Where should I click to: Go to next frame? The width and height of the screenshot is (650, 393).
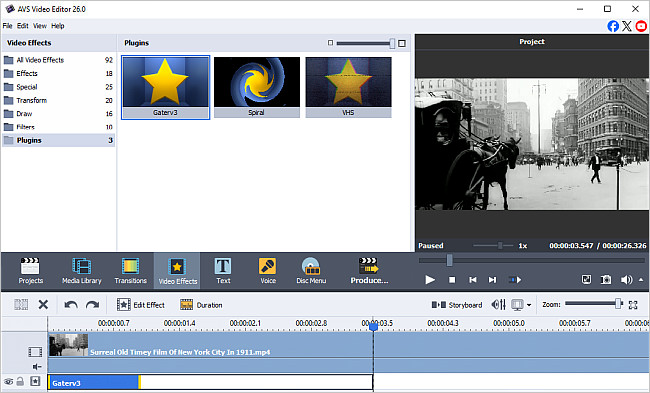point(492,280)
